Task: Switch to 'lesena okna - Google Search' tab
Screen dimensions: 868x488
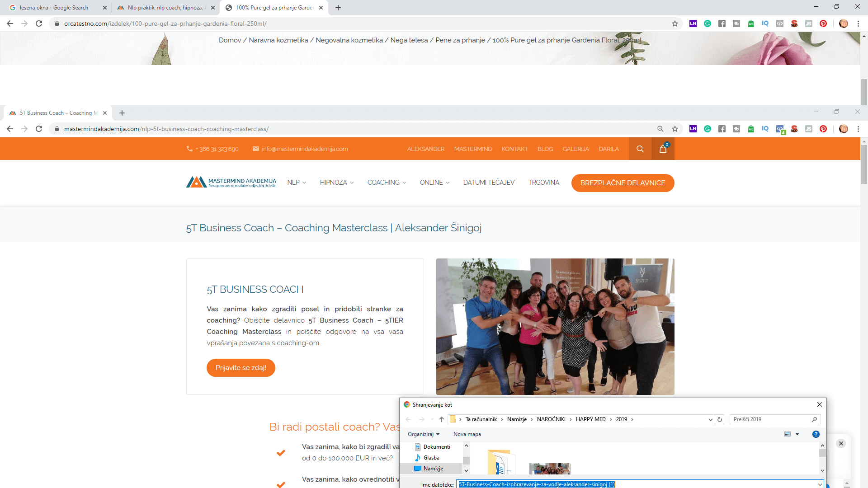Action: (x=54, y=8)
